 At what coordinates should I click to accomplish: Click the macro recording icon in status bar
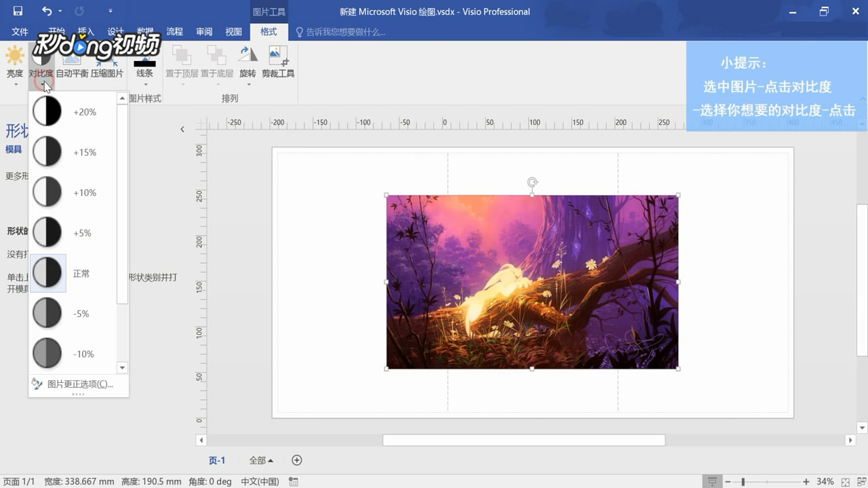[294, 481]
